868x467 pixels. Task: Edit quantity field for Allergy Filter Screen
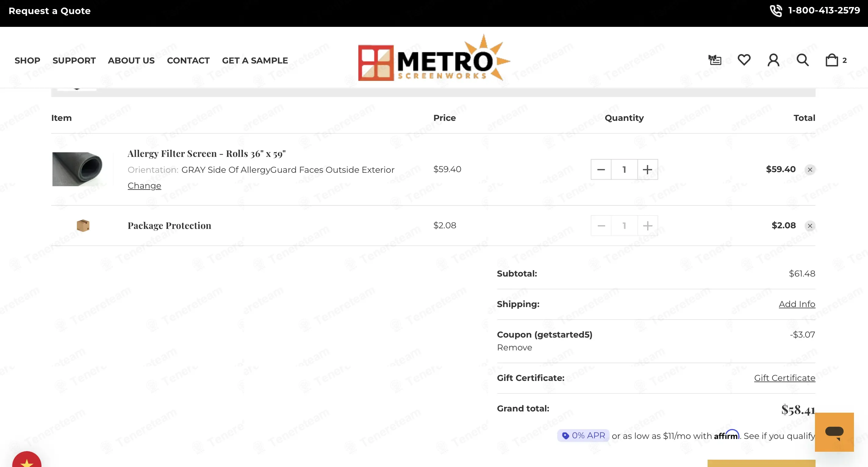[624, 170]
